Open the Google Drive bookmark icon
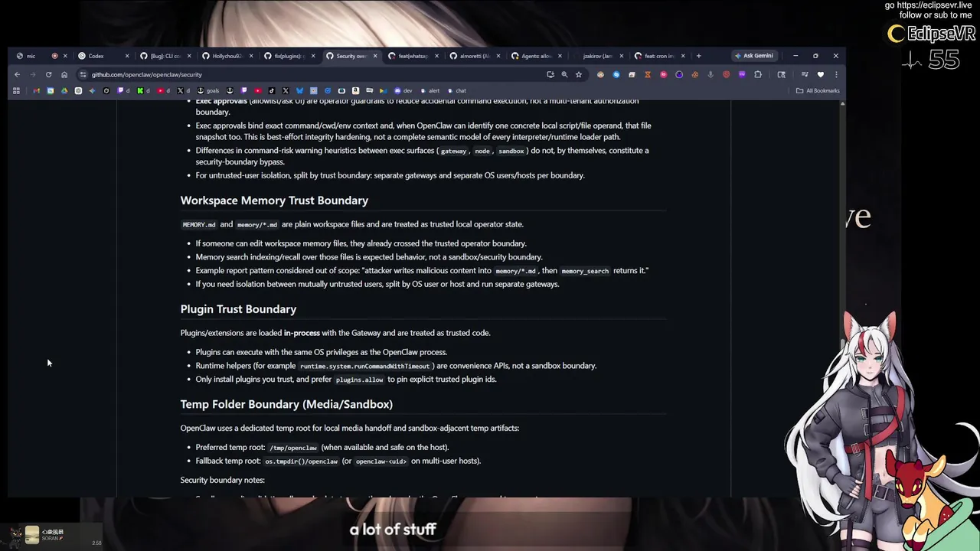Screen dimensions: 980x551 click(x=64, y=90)
